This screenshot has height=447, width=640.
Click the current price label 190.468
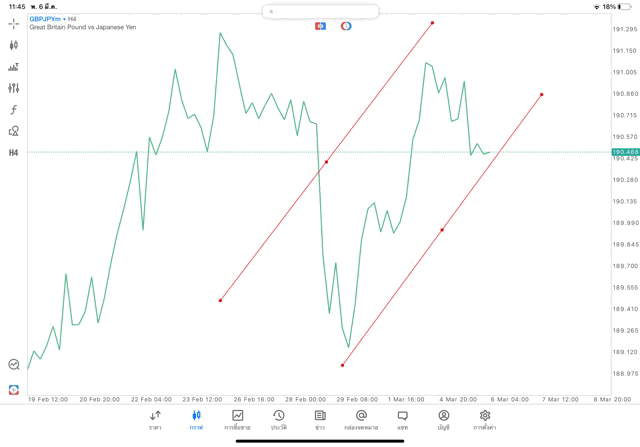[625, 152]
